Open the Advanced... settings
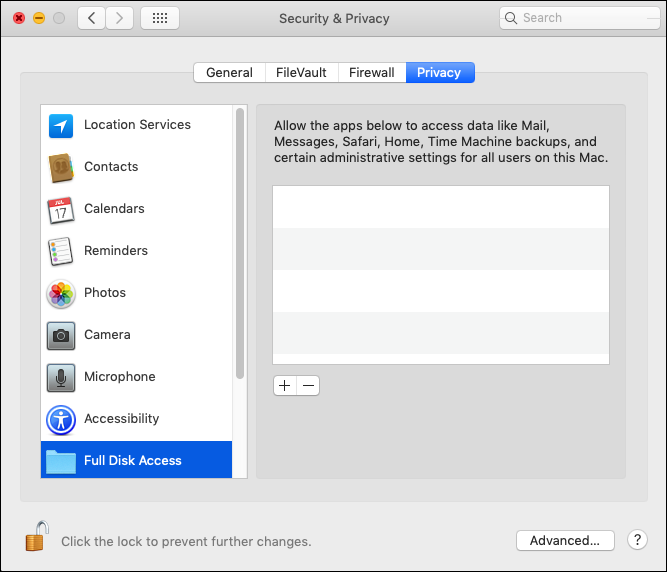This screenshot has width=667, height=572. point(565,540)
